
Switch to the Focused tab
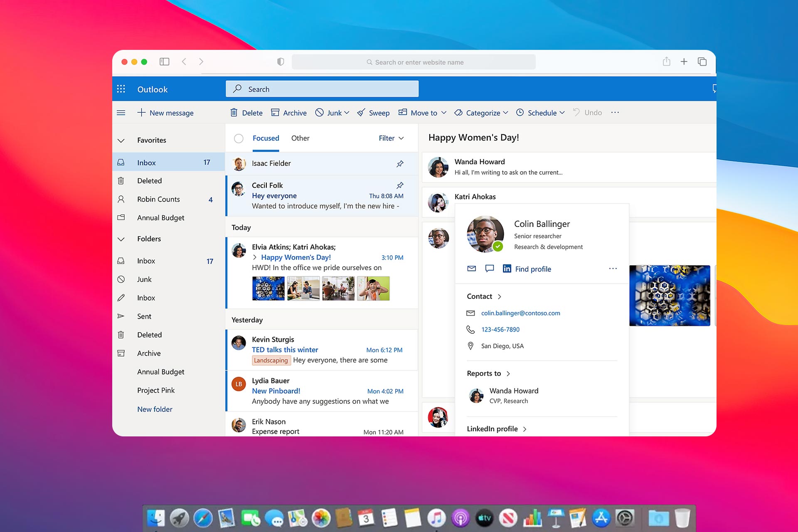(x=266, y=138)
